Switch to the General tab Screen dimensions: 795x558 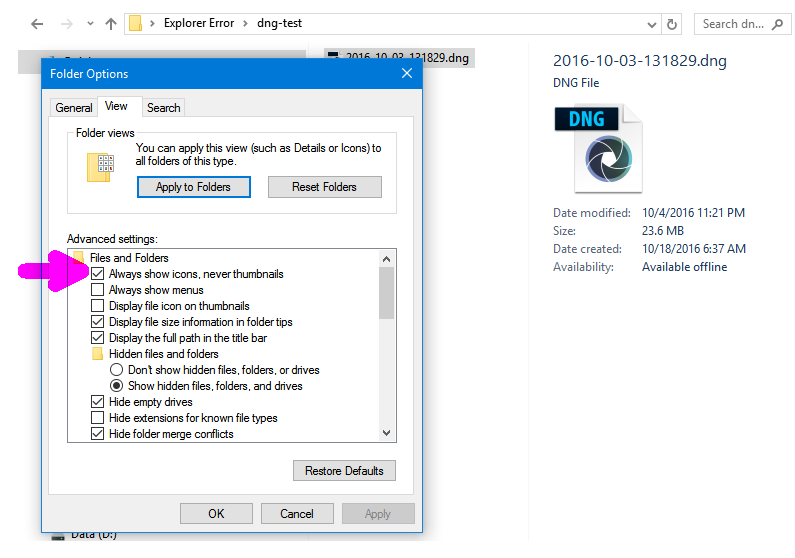(74, 108)
